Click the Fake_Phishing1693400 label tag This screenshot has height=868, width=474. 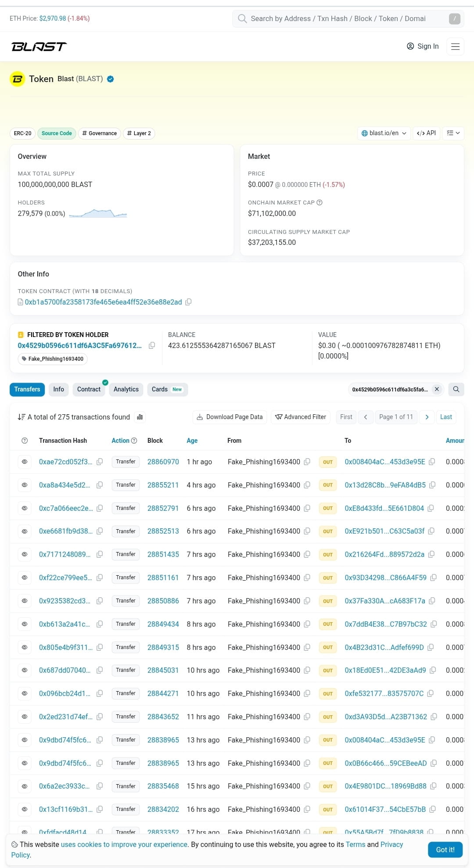[53, 359]
